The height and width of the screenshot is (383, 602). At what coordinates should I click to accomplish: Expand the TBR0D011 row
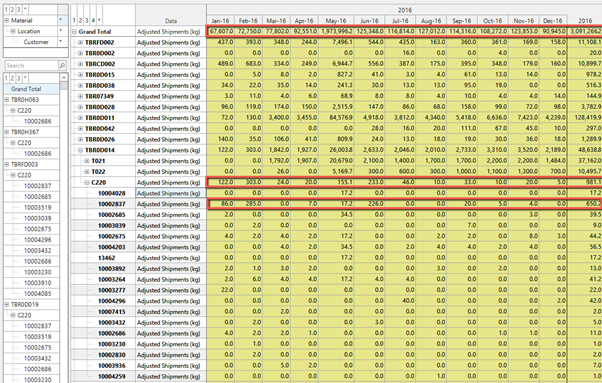point(81,117)
